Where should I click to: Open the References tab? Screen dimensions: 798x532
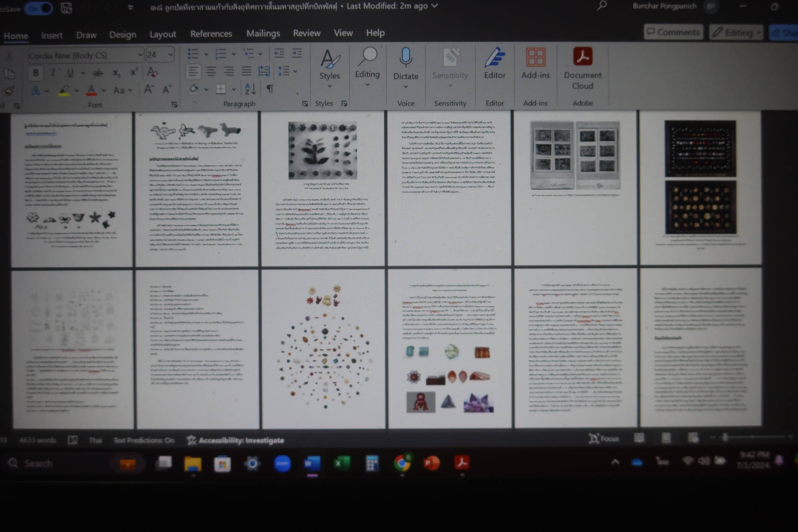(x=211, y=34)
